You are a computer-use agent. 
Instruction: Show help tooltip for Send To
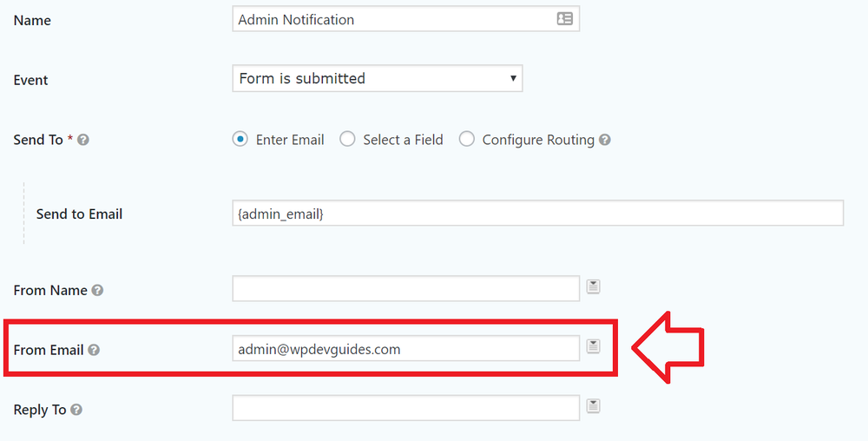point(83,140)
